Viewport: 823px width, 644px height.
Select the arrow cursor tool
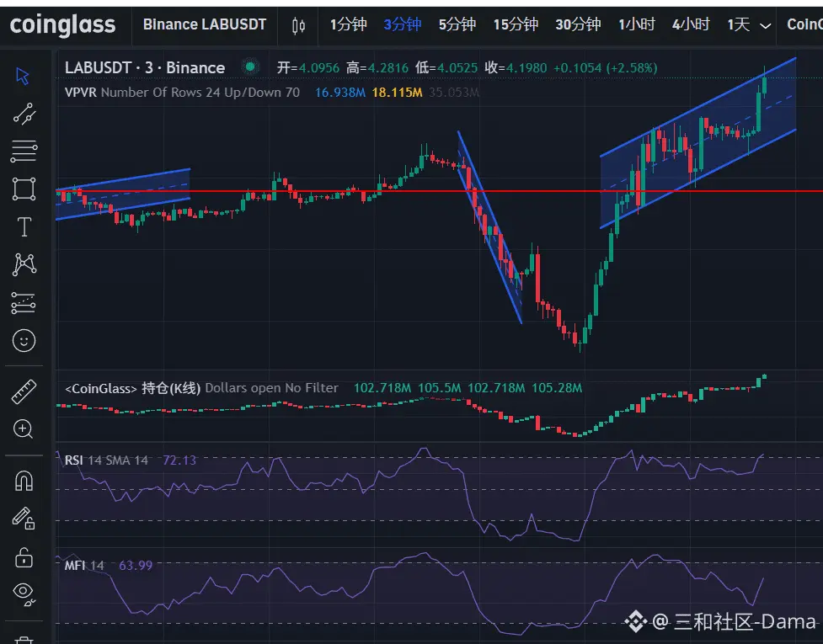tap(23, 76)
